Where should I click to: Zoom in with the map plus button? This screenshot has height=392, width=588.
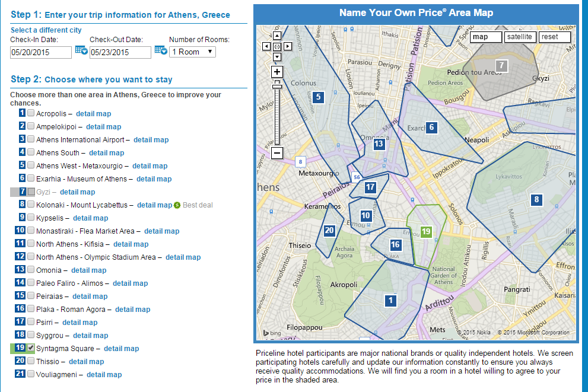[x=276, y=72]
